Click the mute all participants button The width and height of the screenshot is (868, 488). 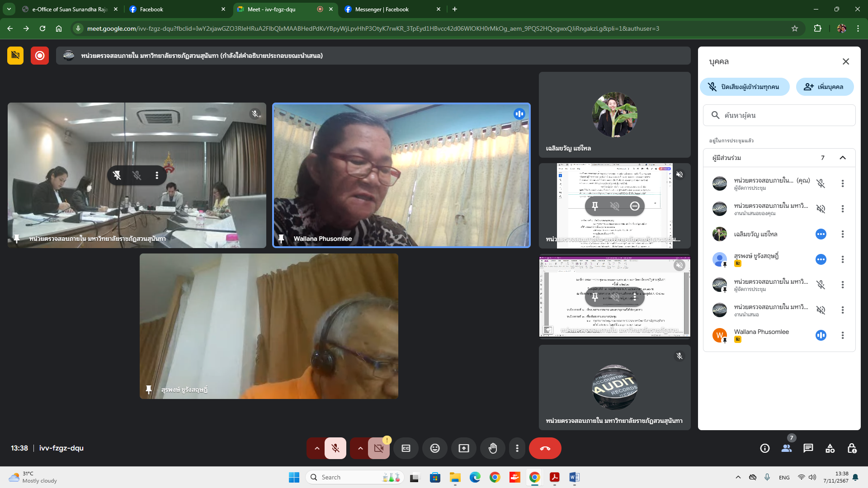tap(745, 87)
